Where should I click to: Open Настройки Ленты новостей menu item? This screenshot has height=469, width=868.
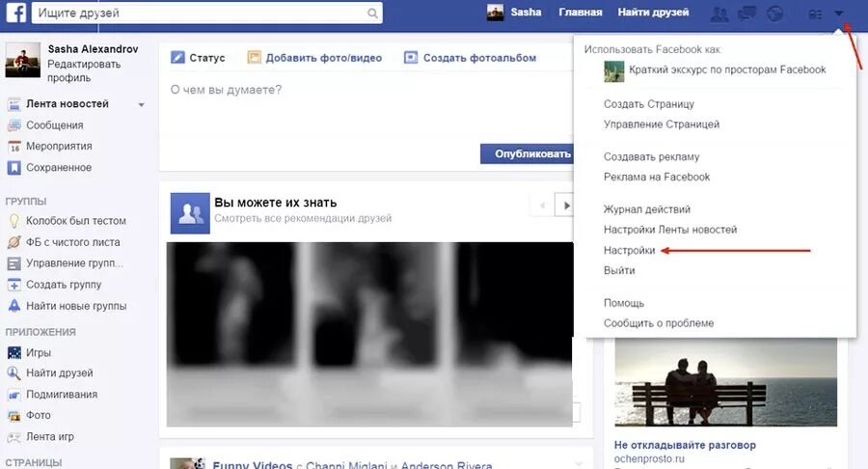click(x=670, y=230)
